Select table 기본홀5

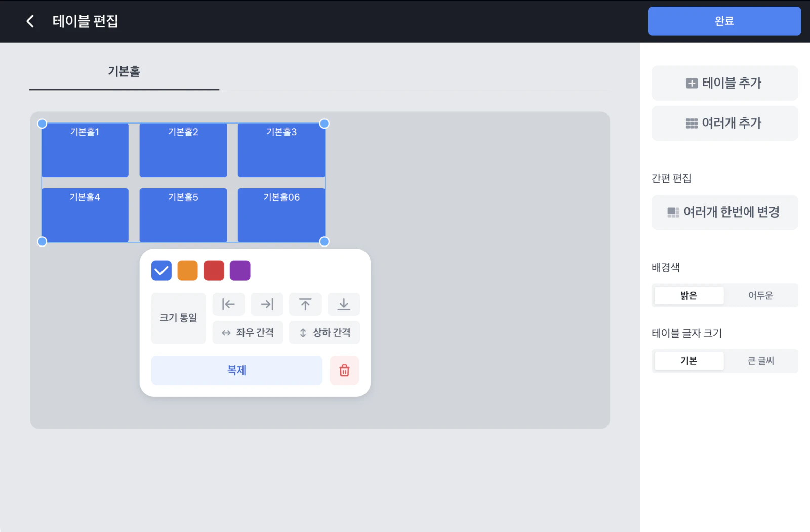(x=183, y=215)
